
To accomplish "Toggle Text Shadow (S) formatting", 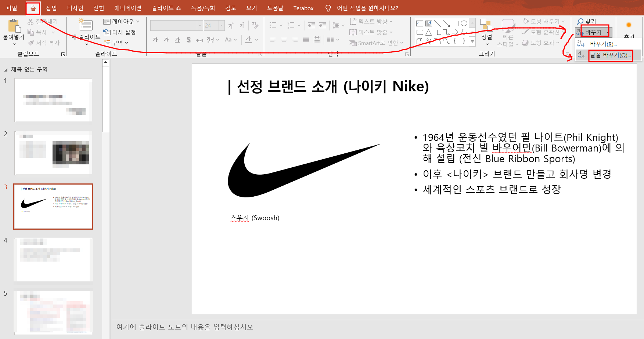I will [188, 40].
